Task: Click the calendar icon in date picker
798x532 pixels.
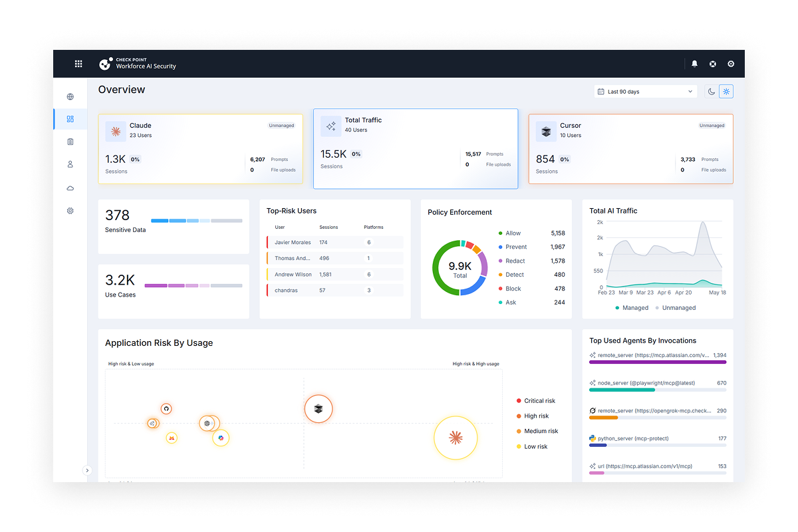Action: point(601,92)
